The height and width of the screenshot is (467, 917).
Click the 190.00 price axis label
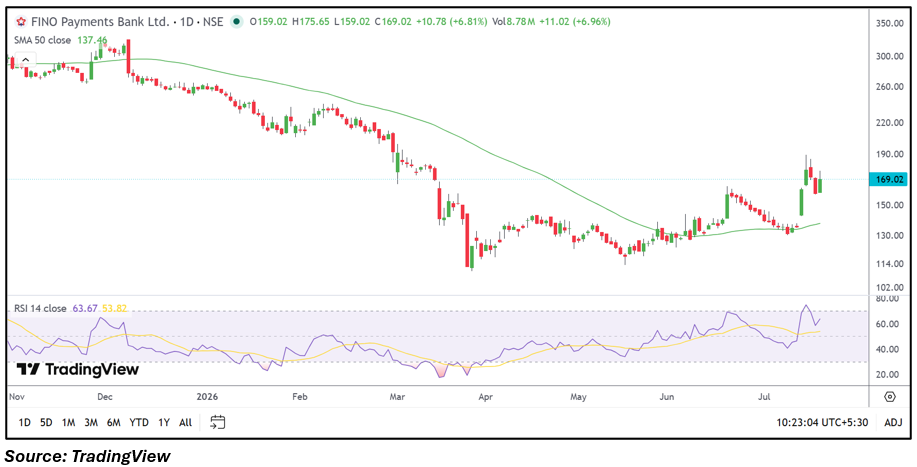tap(890, 155)
